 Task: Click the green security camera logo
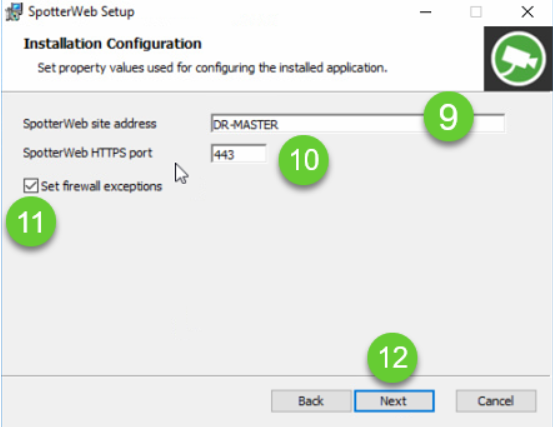(x=518, y=59)
